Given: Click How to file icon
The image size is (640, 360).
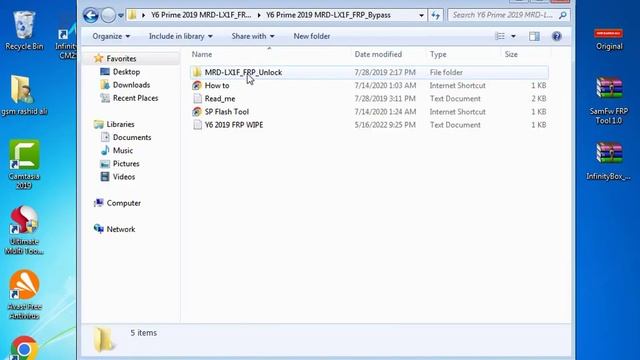Looking at the screenshot, I should [x=197, y=85].
